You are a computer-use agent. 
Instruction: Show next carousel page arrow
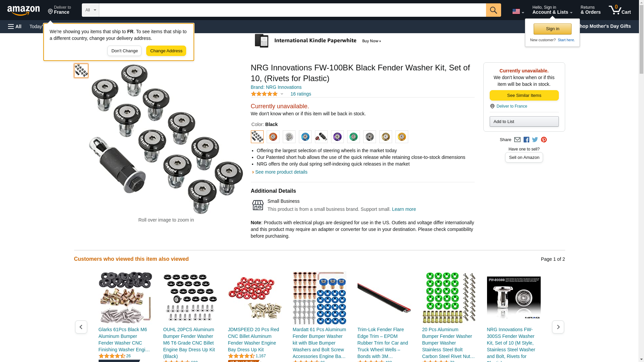pos(558,327)
